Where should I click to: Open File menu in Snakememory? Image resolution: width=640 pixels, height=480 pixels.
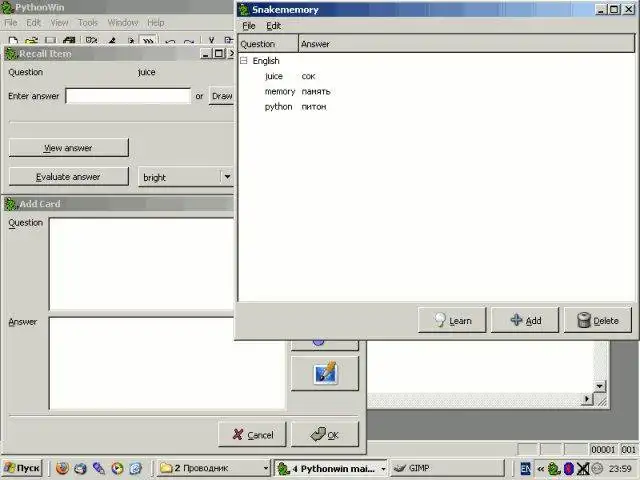tap(249, 26)
